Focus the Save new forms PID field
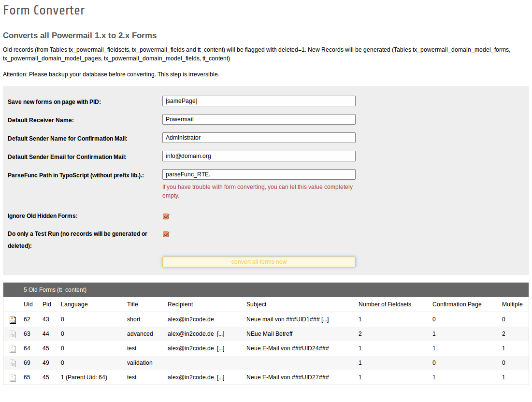The height and width of the screenshot is (402, 532). [x=259, y=101]
